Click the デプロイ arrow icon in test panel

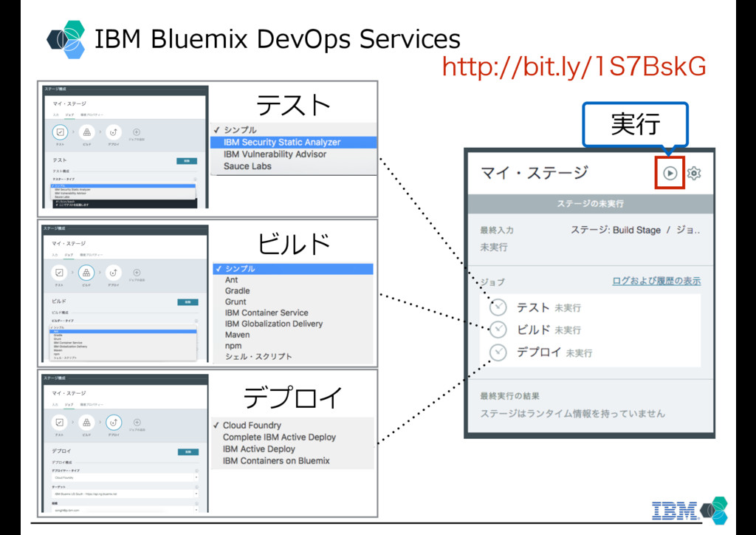click(114, 132)
